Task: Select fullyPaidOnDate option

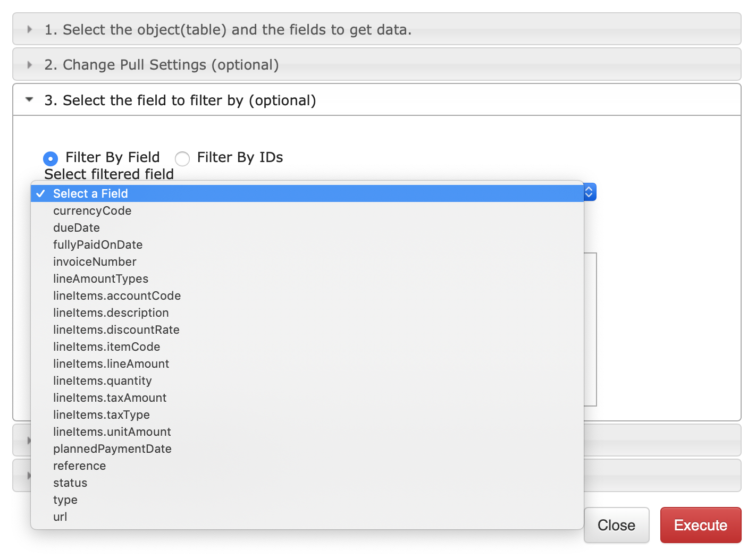Action: click(x=98, y=244)
